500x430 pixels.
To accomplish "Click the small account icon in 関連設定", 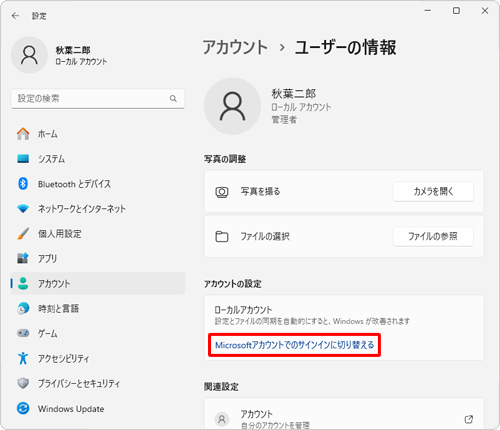I will click(222, 419).
